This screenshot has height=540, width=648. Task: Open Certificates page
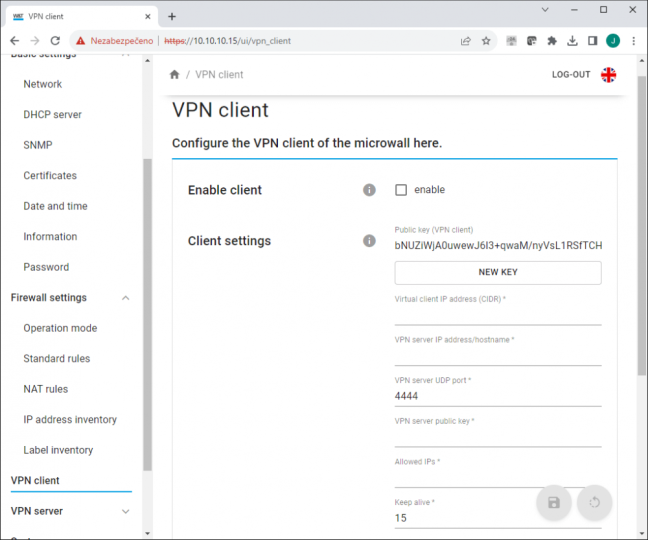pyautogui.click(x=50, y=176)
